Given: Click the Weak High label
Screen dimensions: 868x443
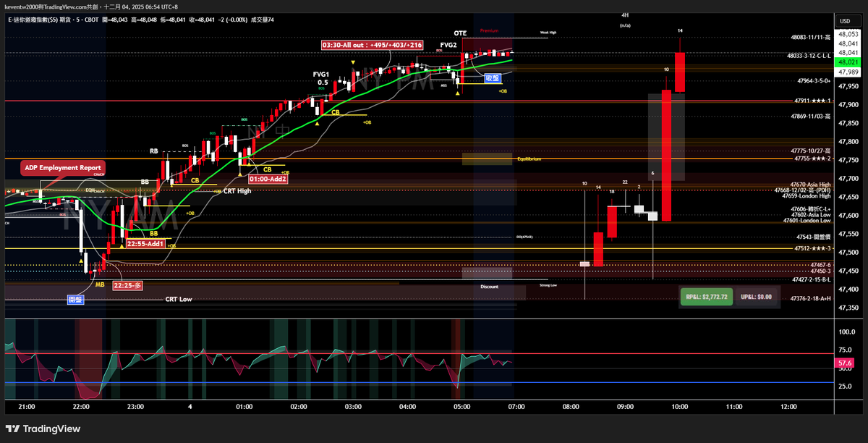Looking at the screenshot, I should [548, 33].
